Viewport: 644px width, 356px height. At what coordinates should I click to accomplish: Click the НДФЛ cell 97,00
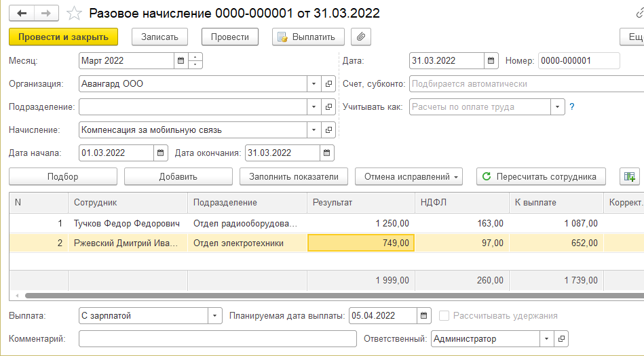462,243
